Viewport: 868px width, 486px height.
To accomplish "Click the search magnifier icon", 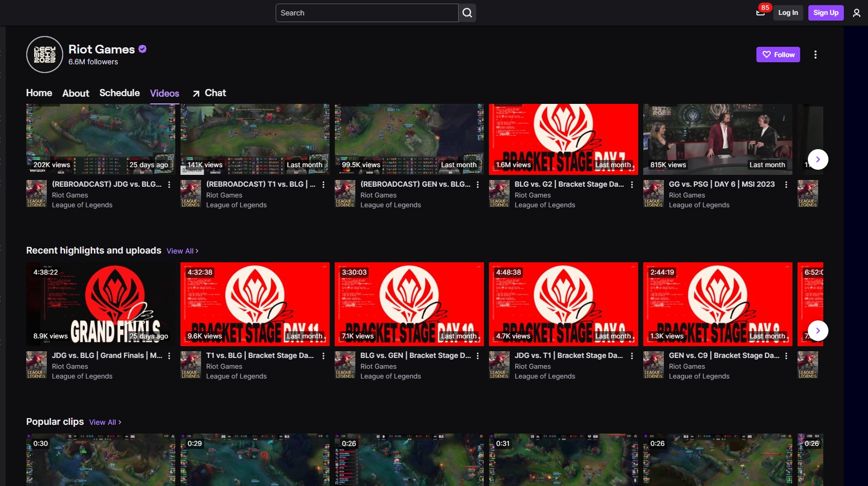I will click(x=467, y=13).
